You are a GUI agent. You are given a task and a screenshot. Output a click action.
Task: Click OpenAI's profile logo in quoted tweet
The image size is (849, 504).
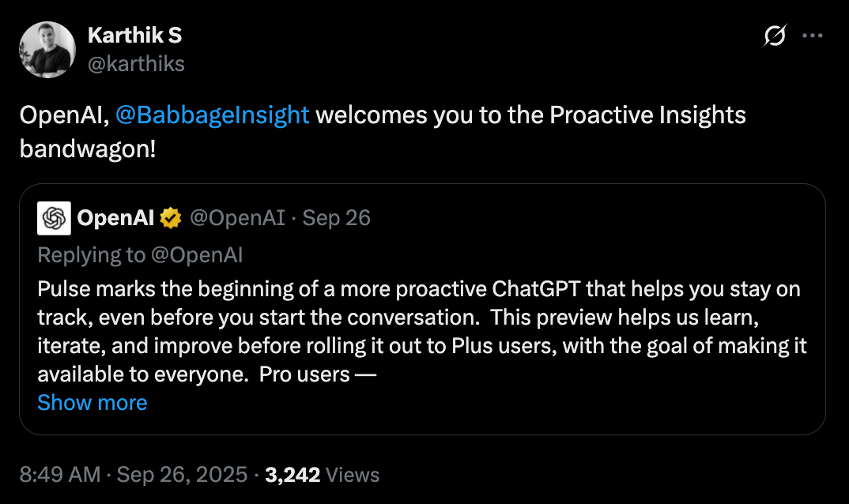(x=52, y=217)
